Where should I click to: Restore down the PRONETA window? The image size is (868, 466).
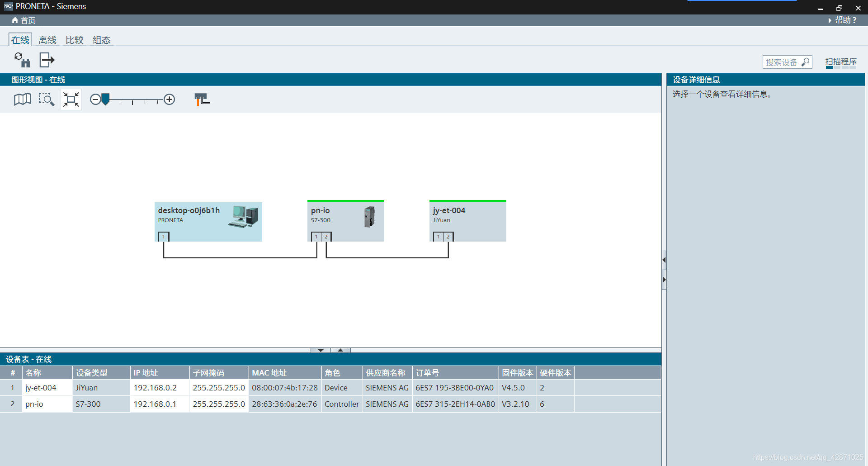[x=839, y=8]
